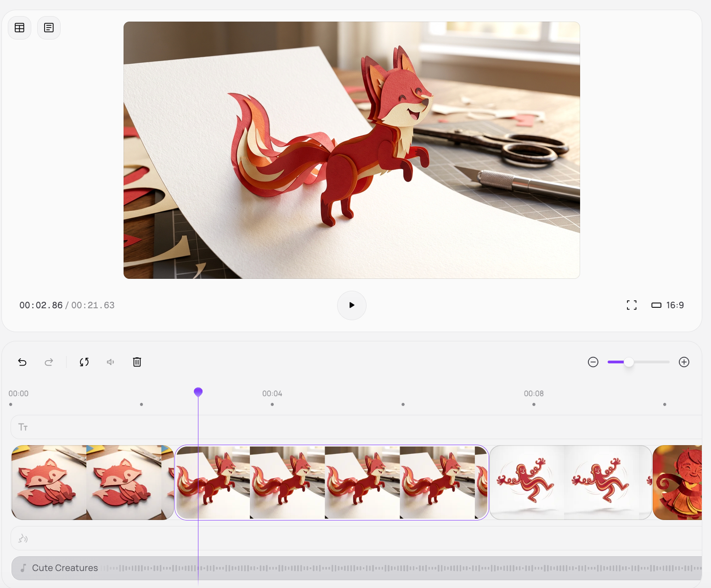Image resolution: width=711 pixels, height=588 pixels.
Task: Open the 16:9 aspect ratio selector
Action: click(x=668, y=305)
